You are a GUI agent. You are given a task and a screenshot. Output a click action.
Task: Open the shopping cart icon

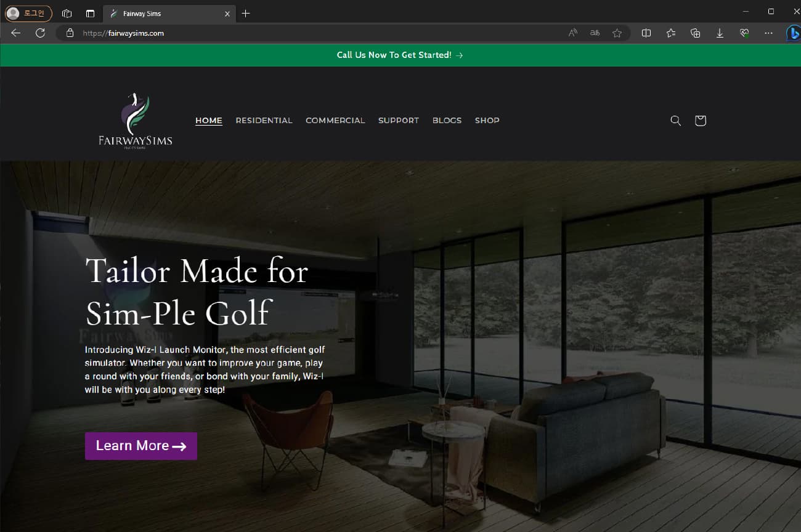pyautogui.click(x=700, y=121)
